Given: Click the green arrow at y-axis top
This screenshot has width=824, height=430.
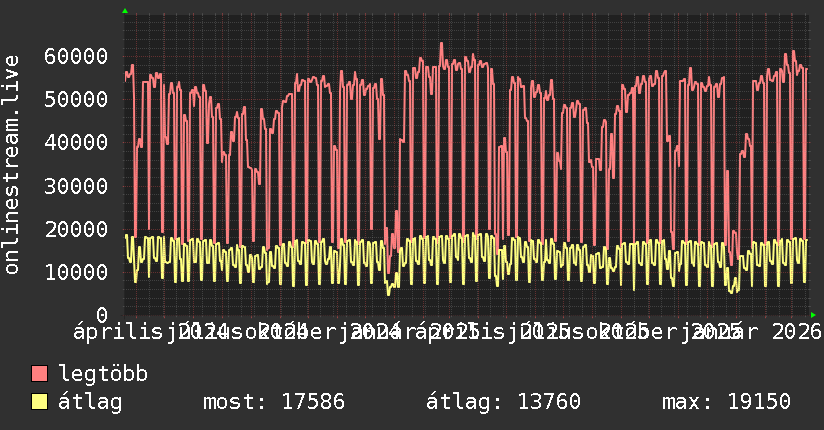Looking at the screenshot, I should pyautogui.click(x=125, y=11).
